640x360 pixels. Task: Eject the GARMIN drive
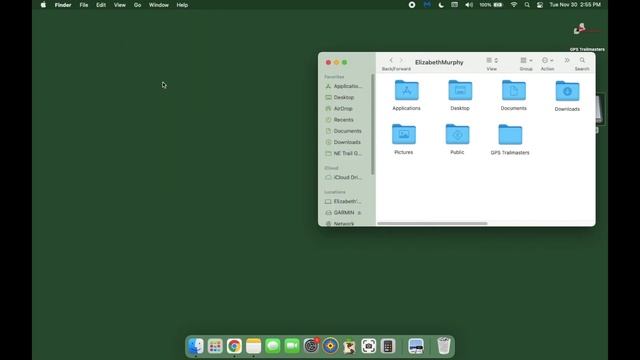coord(359,213)
